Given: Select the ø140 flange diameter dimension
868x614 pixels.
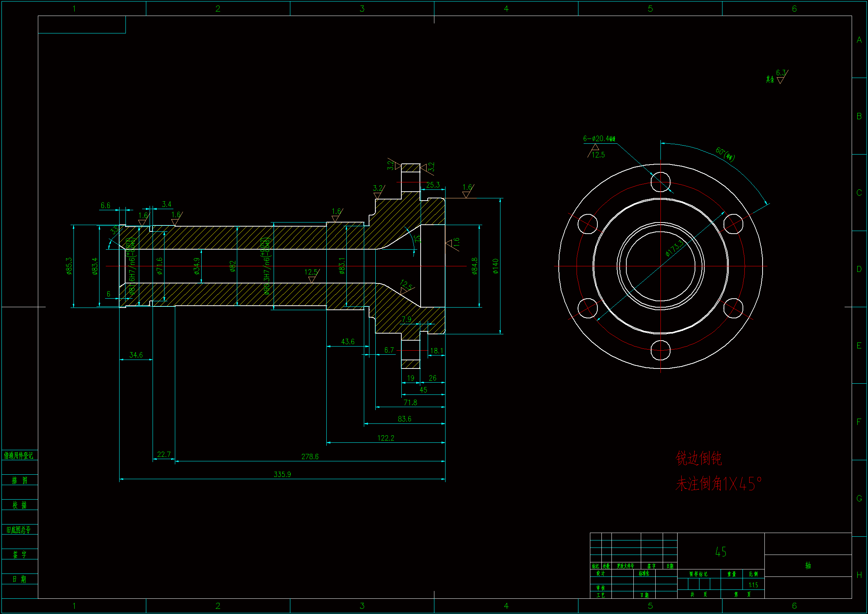Looking at the screenshot, I should tap(496, 266).
